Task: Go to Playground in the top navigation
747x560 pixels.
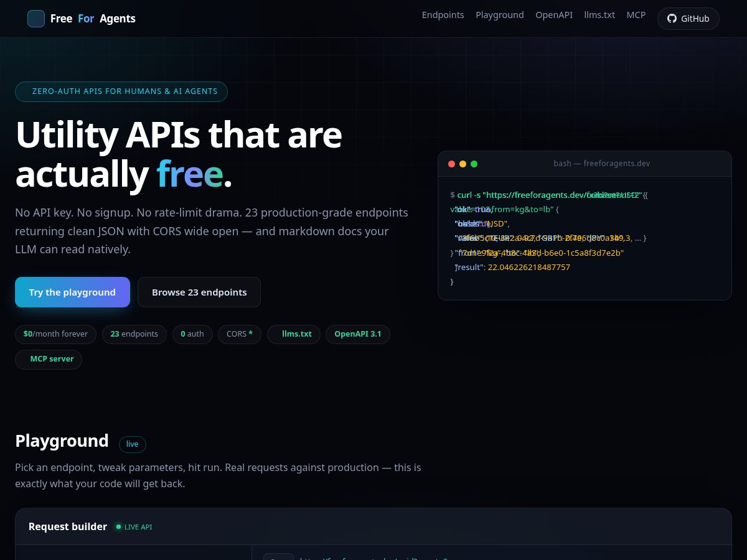Action: click(x=500, y=15)
